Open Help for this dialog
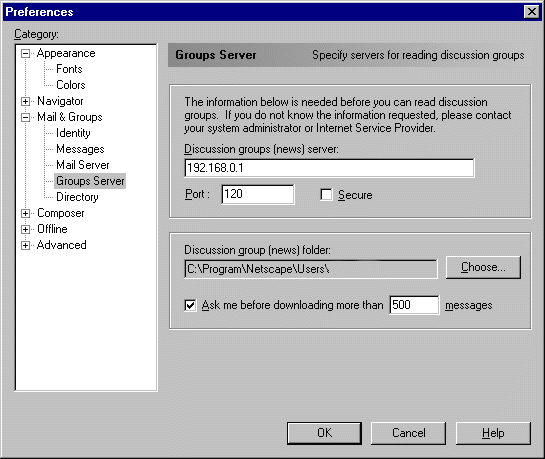The image size is (545, 459). click(493, 433)
